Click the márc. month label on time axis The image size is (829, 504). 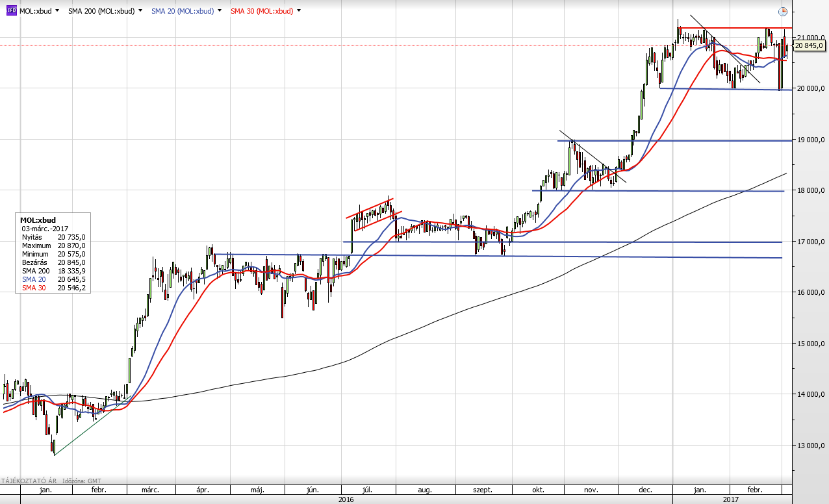(151, 490)
